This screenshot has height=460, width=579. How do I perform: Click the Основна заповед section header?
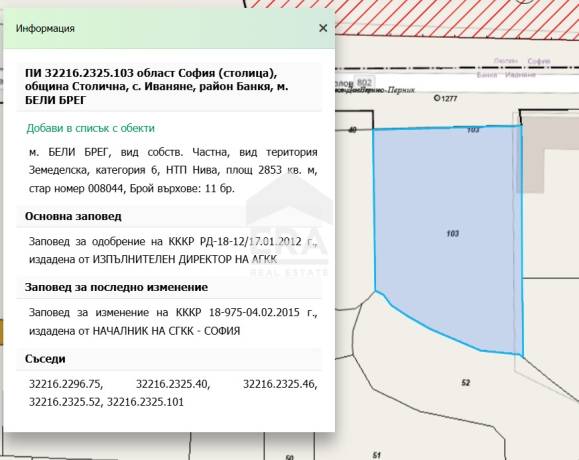click(x=73, y=216)
